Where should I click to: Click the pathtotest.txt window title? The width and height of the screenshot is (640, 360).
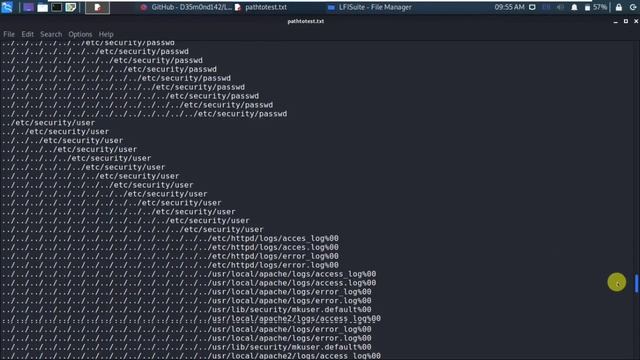[x=306, y=21]
